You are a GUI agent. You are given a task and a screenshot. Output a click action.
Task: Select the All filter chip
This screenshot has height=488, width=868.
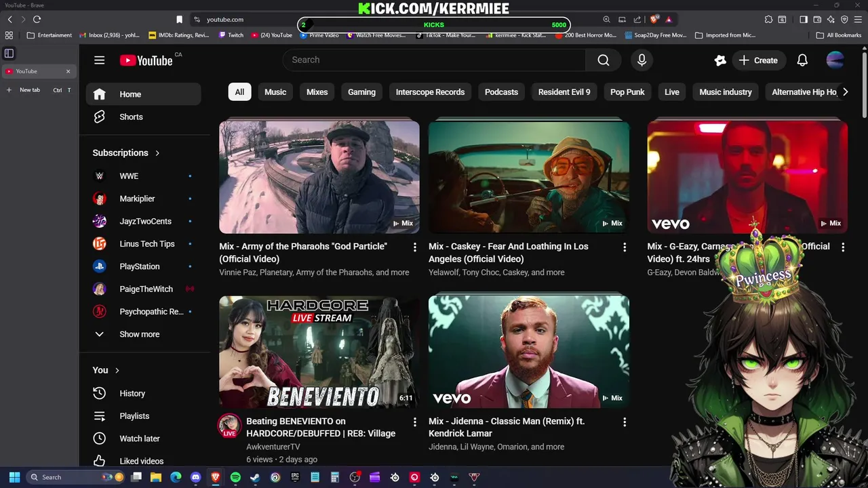239,92
